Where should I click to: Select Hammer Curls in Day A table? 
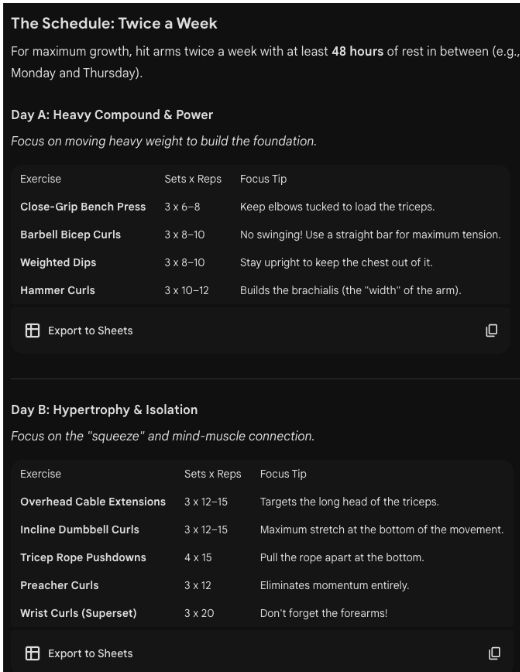pos(57,290)
